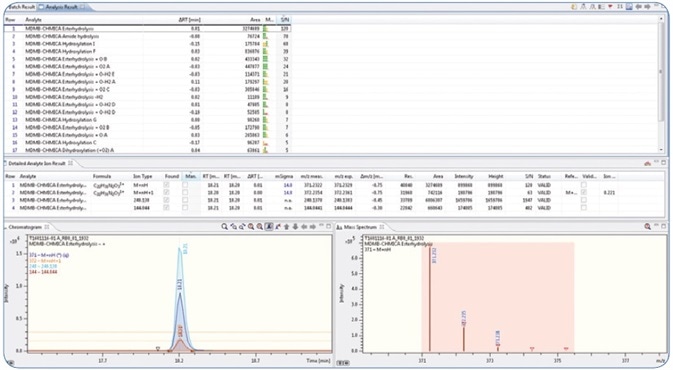Click the first red triangle marker near m/z 374

[x=532, y=349]
